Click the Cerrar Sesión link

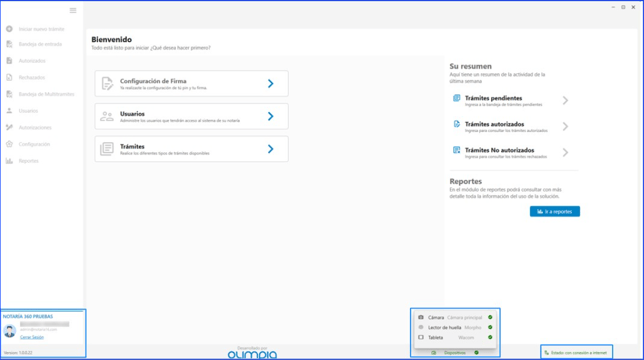pos(32,337)
